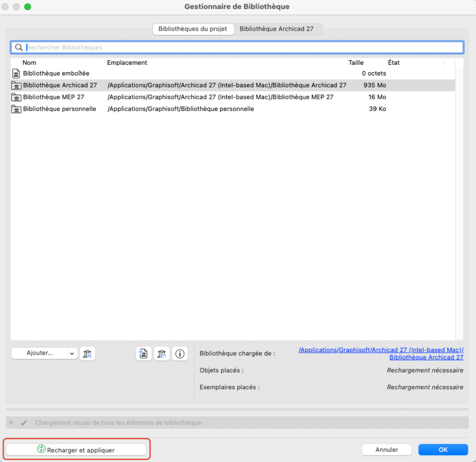476x462 pixels.
Task: Click the Chargement réussi status message
Action: click(118, 423)
